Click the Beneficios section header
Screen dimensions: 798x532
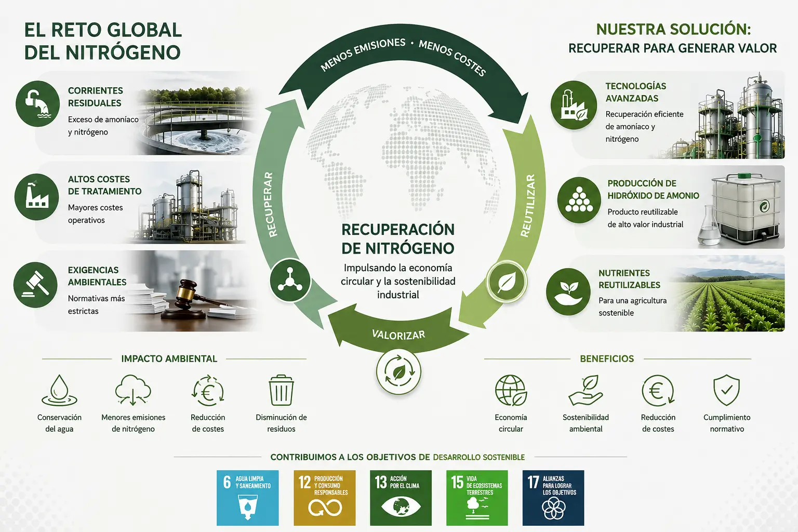[x=607, y=358]
